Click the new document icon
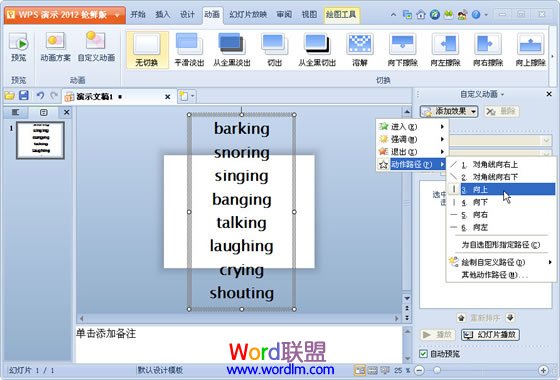 click(x=184, y=96)
